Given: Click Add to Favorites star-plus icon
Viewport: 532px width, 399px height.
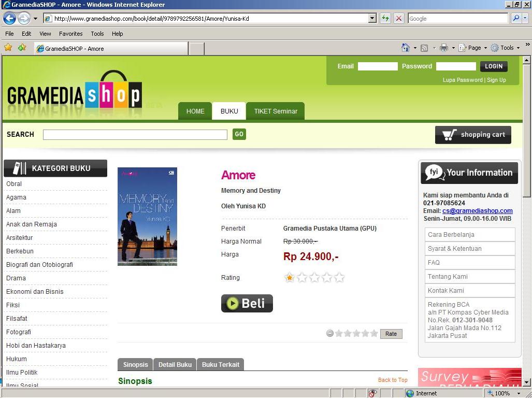Looking at the screenshot, I should tap(22, 48).
